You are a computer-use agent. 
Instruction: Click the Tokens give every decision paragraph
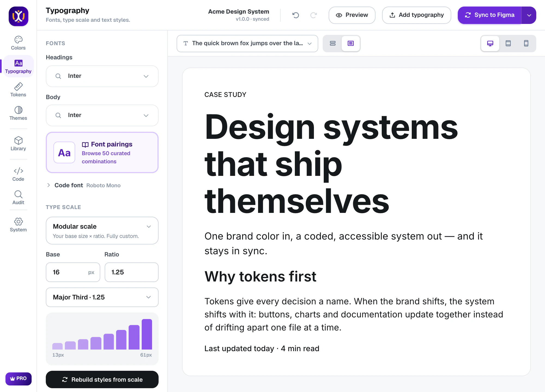(354, 314)
